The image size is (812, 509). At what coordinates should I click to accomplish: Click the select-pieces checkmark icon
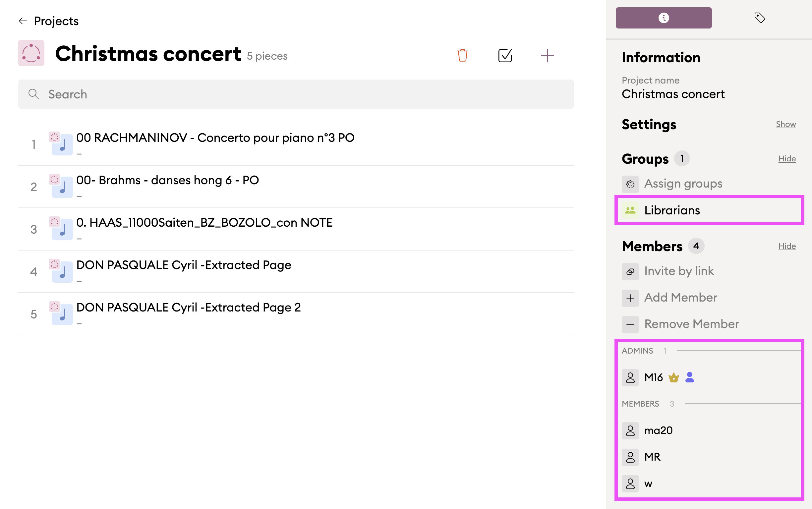[x=505, y=56]
